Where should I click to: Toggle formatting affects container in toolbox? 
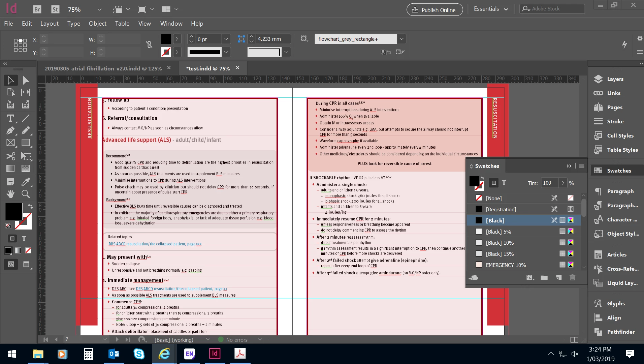12,238
